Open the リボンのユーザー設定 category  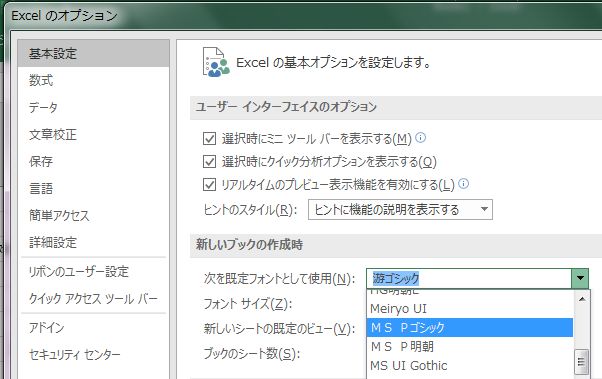[x=94, y=272]
